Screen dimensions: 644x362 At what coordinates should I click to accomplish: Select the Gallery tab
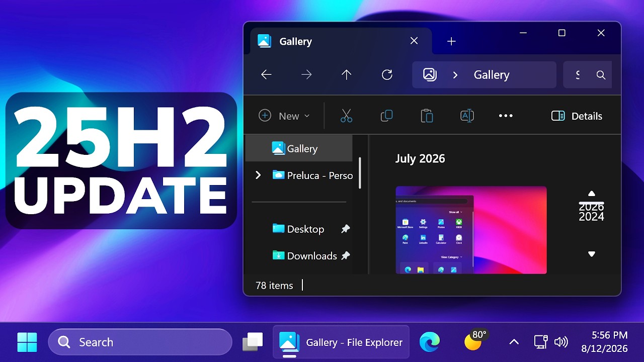[341, 41]
